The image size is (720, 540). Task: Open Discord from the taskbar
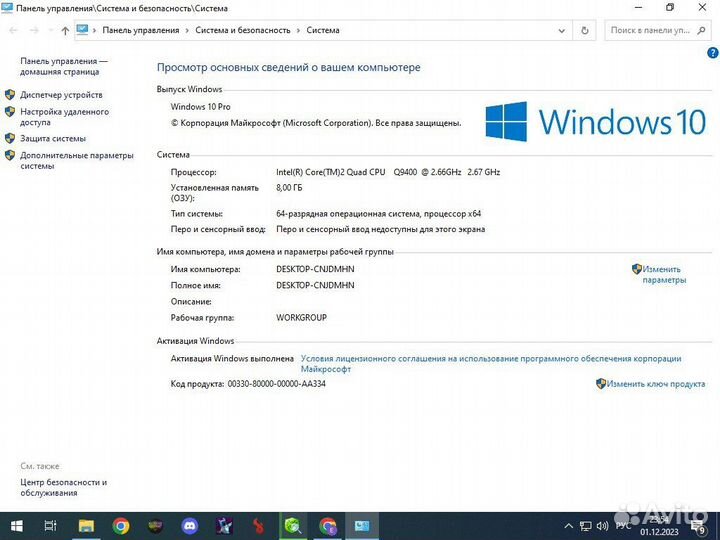[x=189, y=526]
